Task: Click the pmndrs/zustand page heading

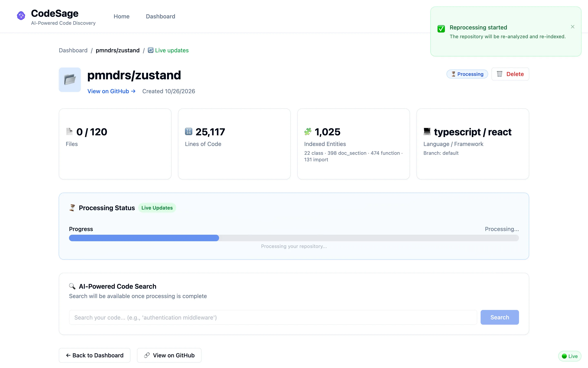Action: [x=134, y=75]
